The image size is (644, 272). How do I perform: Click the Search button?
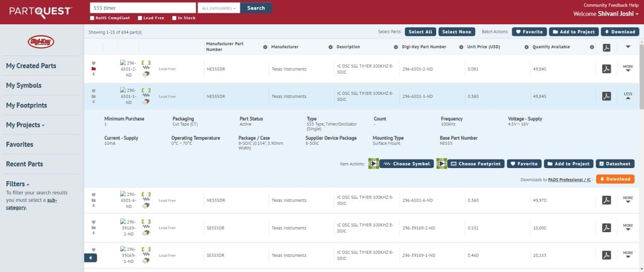(x=256, y=8)
